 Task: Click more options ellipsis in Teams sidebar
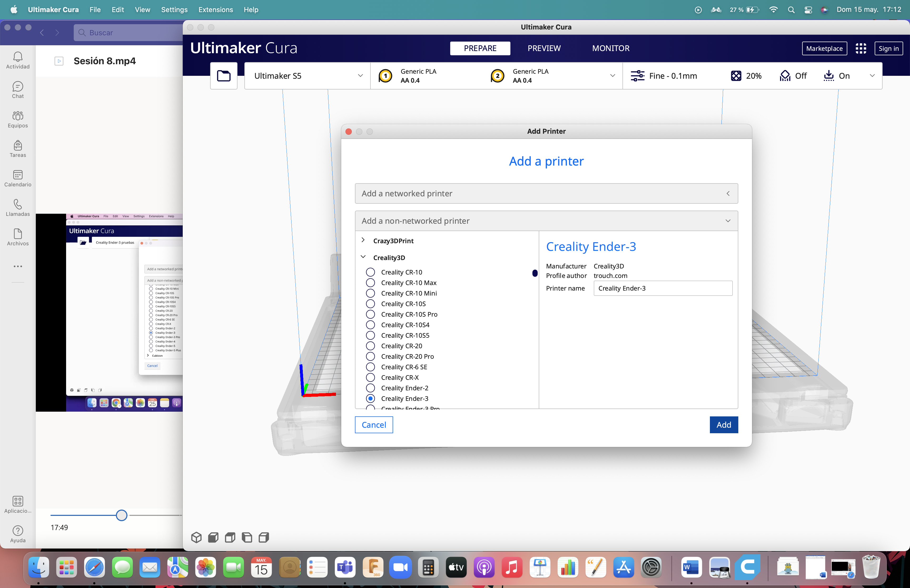coord(18,266)
